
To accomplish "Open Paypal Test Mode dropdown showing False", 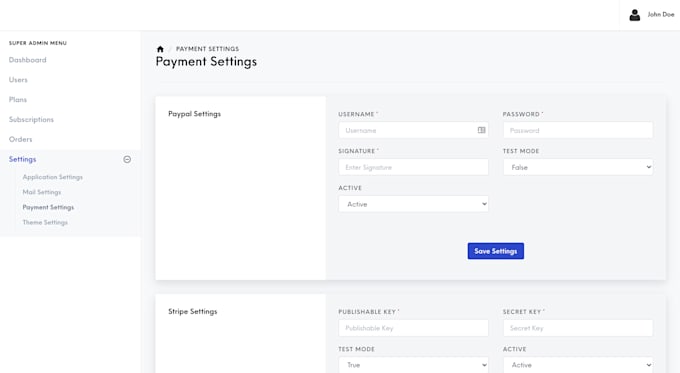I will [578, 167].
